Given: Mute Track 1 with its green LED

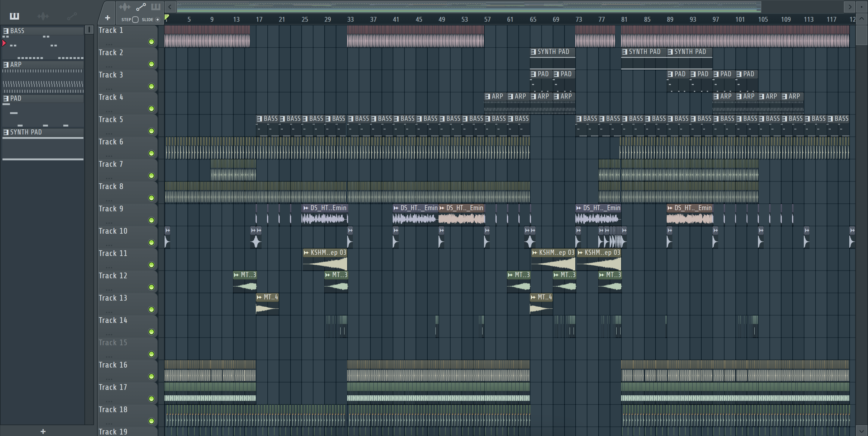Looking at the screenshot, I should (151, 42).
